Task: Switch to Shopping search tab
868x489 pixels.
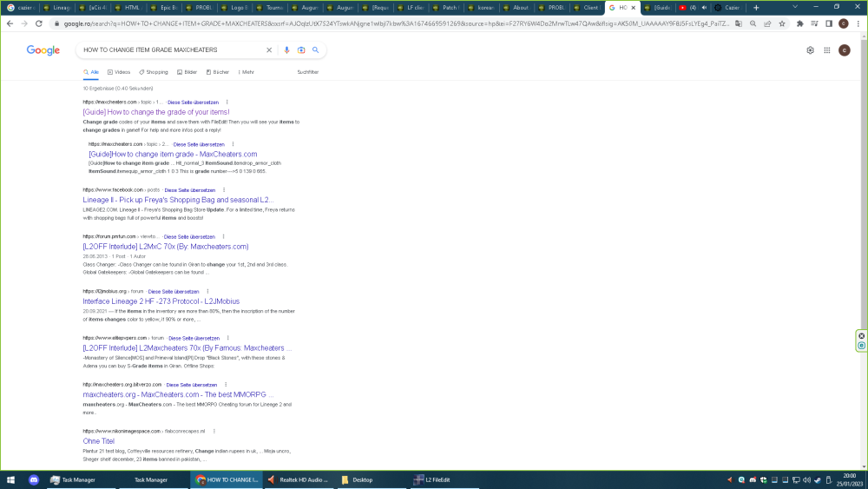Action: (154, 72)
